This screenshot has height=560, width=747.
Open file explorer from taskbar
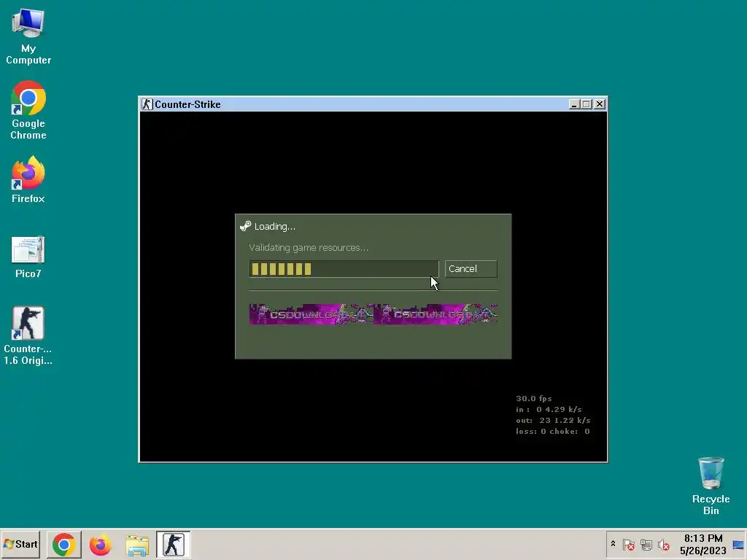(x=137, y=545)
